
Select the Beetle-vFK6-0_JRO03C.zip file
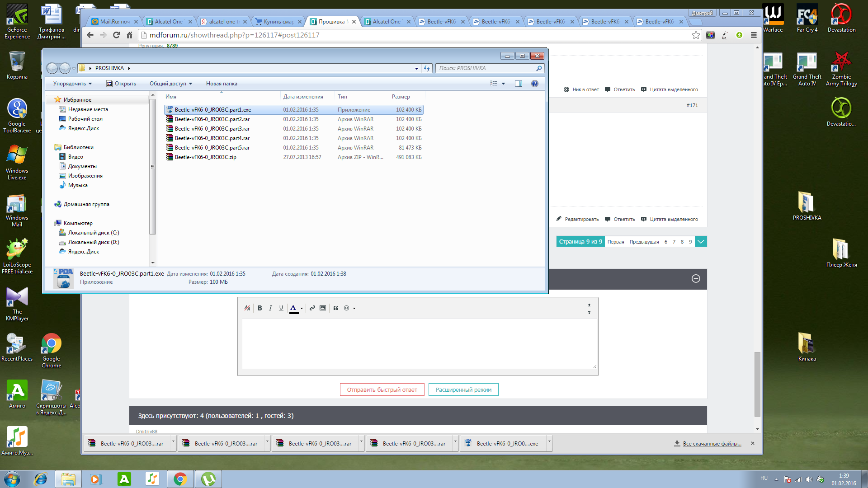pyautogui.click(x=205, y=157)
